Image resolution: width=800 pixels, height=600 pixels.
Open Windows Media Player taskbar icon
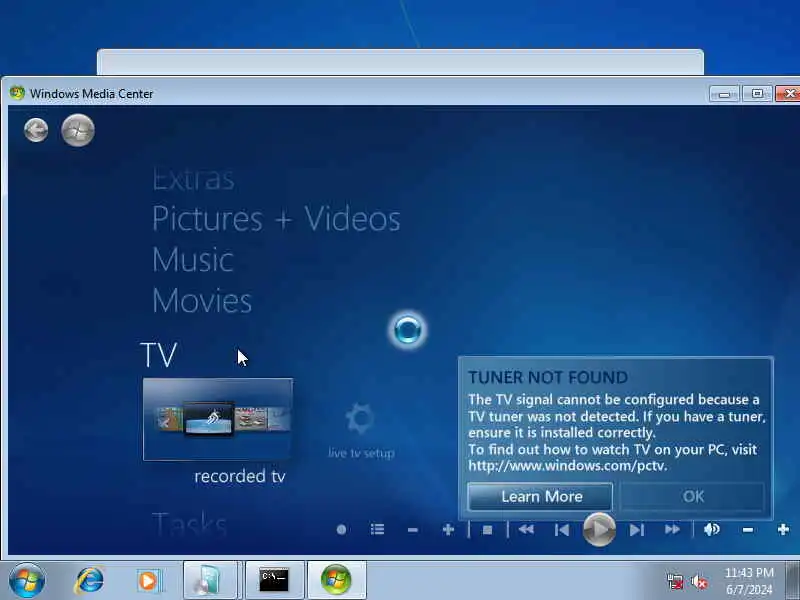point(149,581)
